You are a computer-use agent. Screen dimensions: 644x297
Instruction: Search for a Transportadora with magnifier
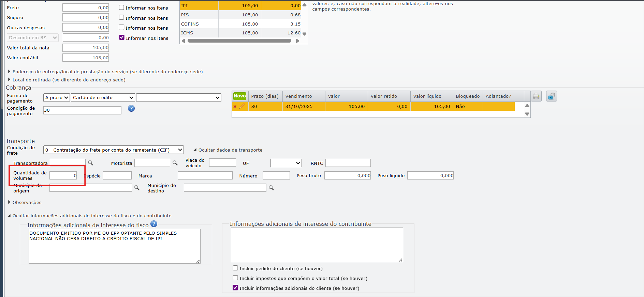click(90, 163)
